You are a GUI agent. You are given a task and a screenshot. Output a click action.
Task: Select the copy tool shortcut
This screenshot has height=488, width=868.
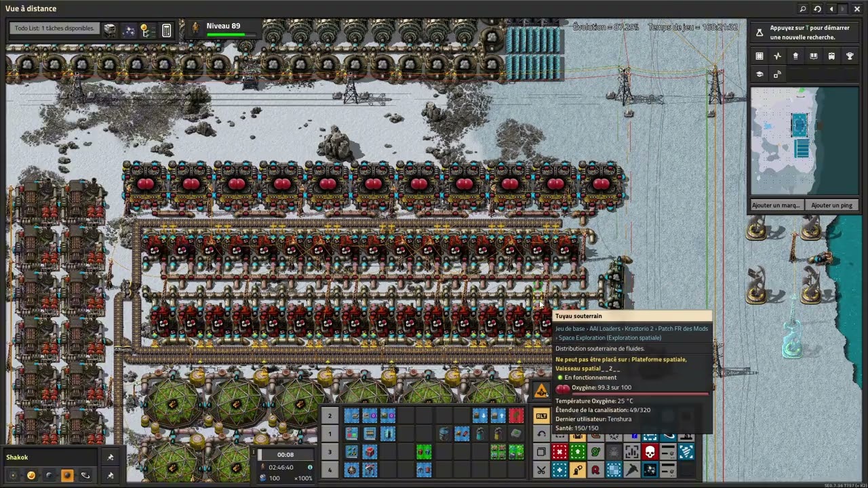tap(541, 451)
